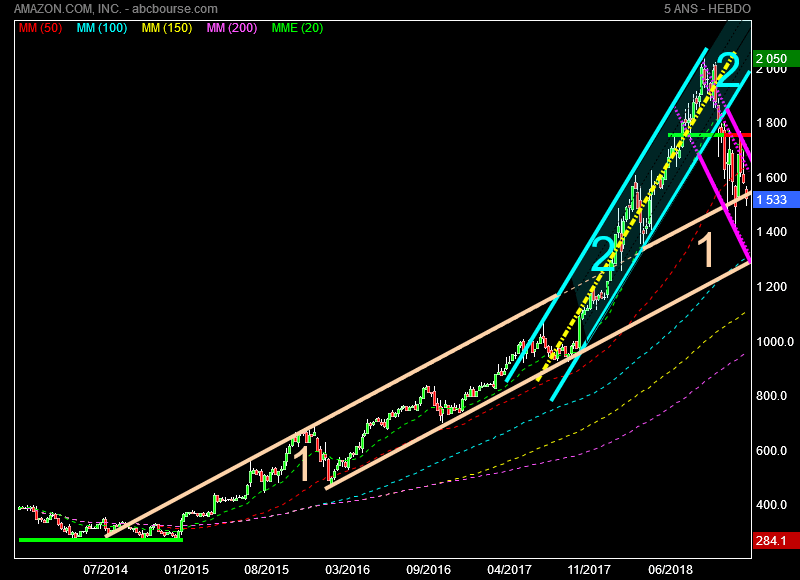The image size is (800, 580).
Task: Click the MME (20) legend label
Action: coord(297,28)
